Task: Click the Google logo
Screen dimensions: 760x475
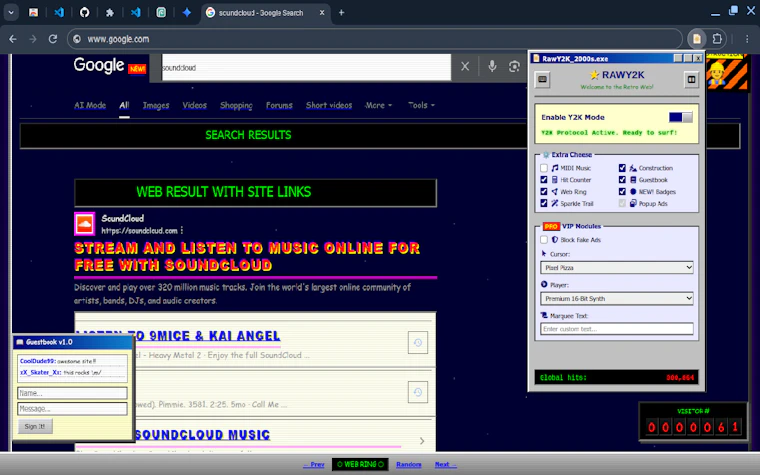Action: [99, 65]
